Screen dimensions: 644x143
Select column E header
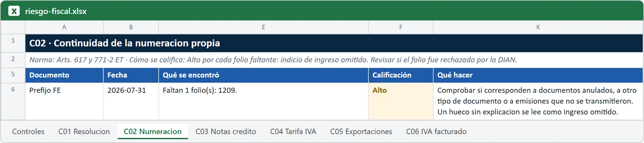point(263,27)
